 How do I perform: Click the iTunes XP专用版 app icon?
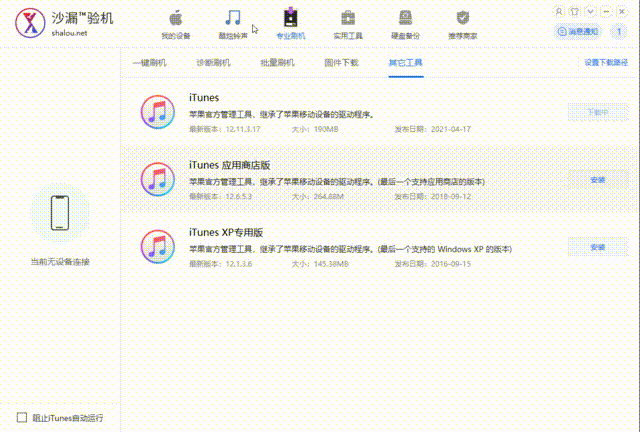(x=158, y=247)
